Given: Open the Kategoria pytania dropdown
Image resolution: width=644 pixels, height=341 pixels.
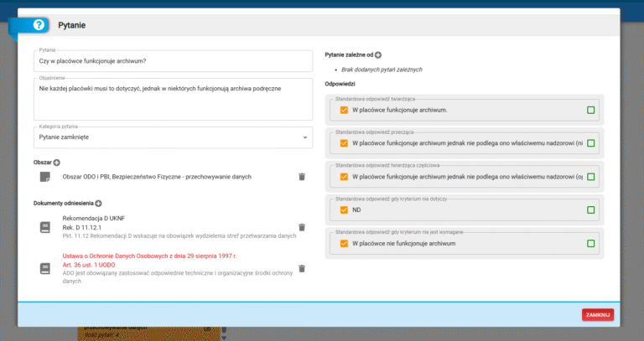Looking at the screenshot, I should (x=172, y=137).
